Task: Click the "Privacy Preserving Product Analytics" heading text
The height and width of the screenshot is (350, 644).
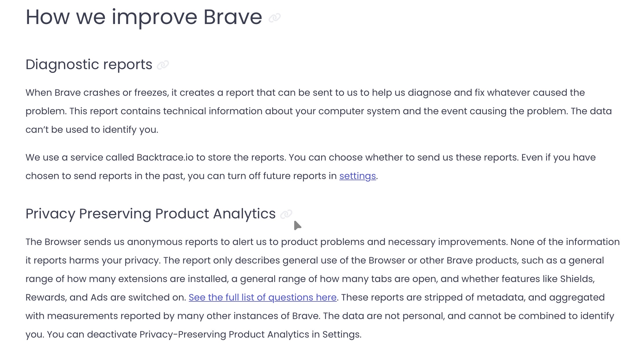Action: 150,214
